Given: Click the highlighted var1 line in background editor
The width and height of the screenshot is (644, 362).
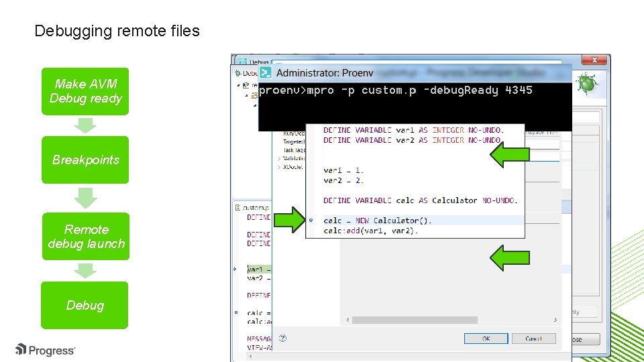Looking at the screenshot, I should [259, 269].
